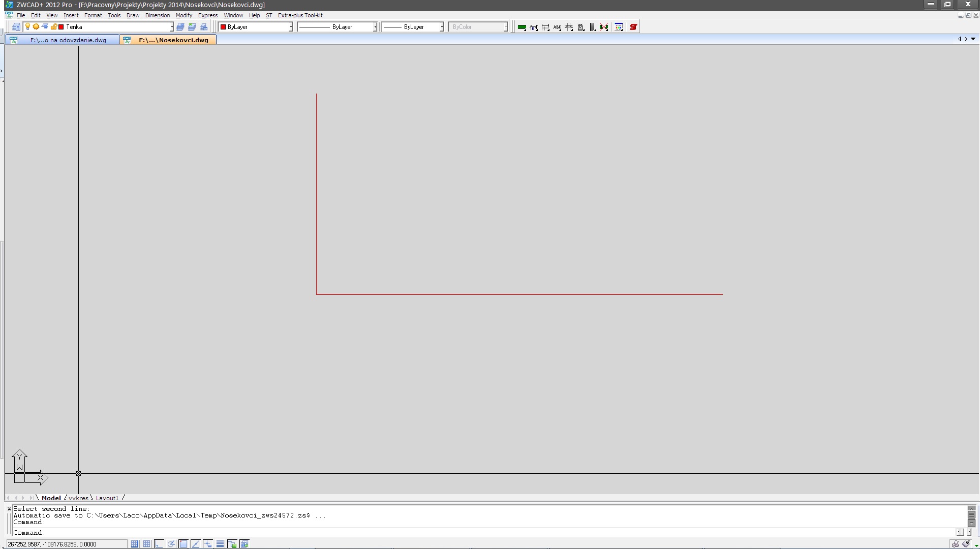Image resolution: width=980 pixels, height=549 pixels.
Task: Click the green rectangle toolbar icon
Action: [x=522, y=27]
